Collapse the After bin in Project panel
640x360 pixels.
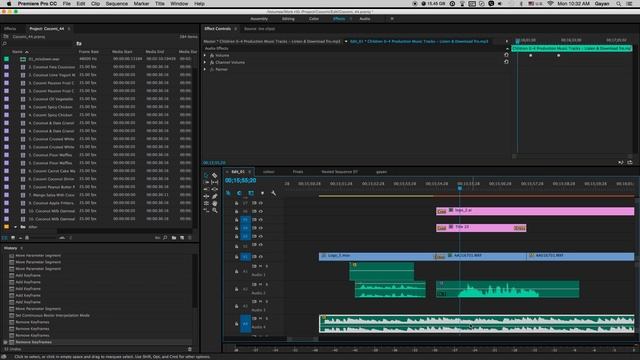[x=16, y=227]
